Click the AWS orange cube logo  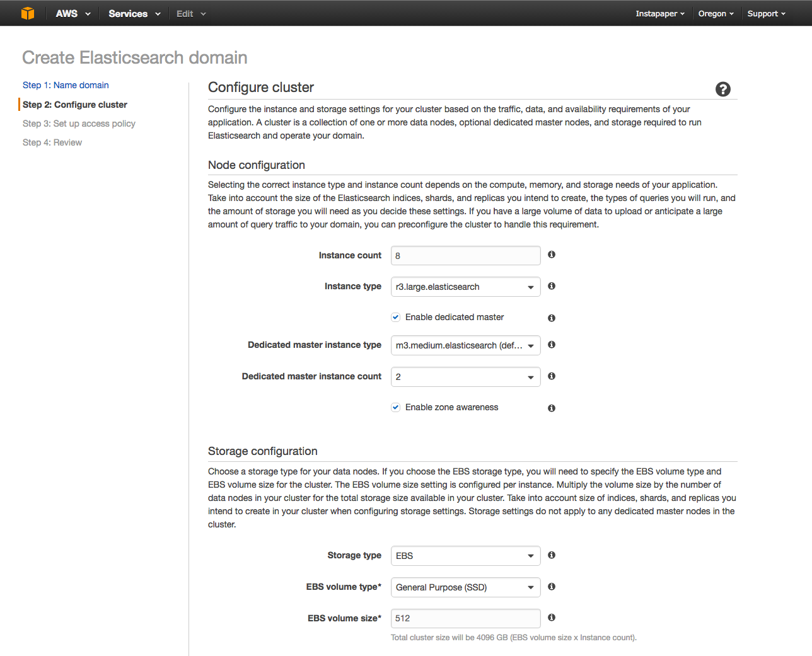pyautogui.click(x=28, y=13)
